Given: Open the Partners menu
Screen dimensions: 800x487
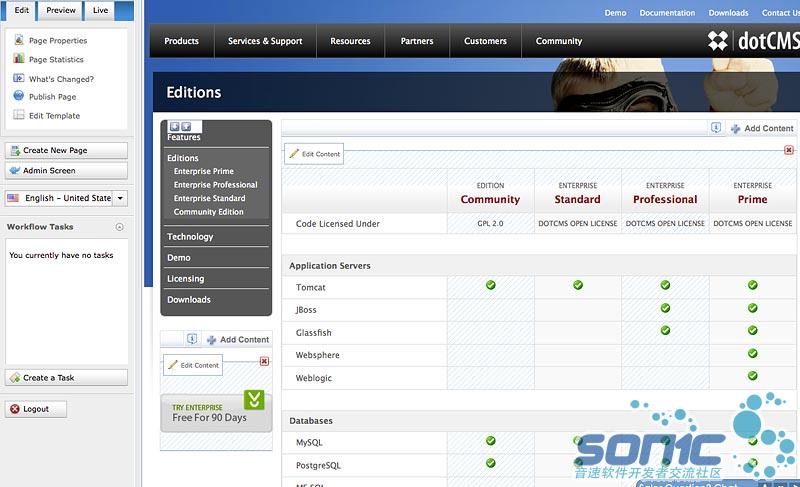Looking at the screenshot, I should click(417, 41).
